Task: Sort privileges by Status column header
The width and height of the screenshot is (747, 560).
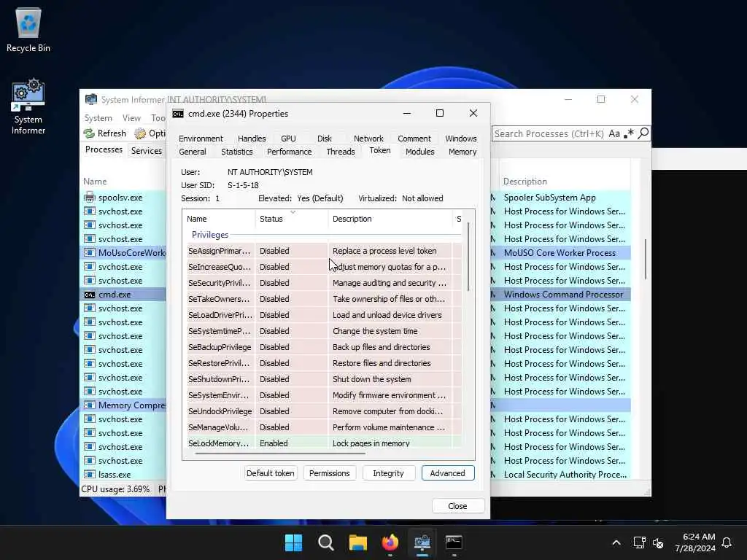Action: [x=291, y=219]
